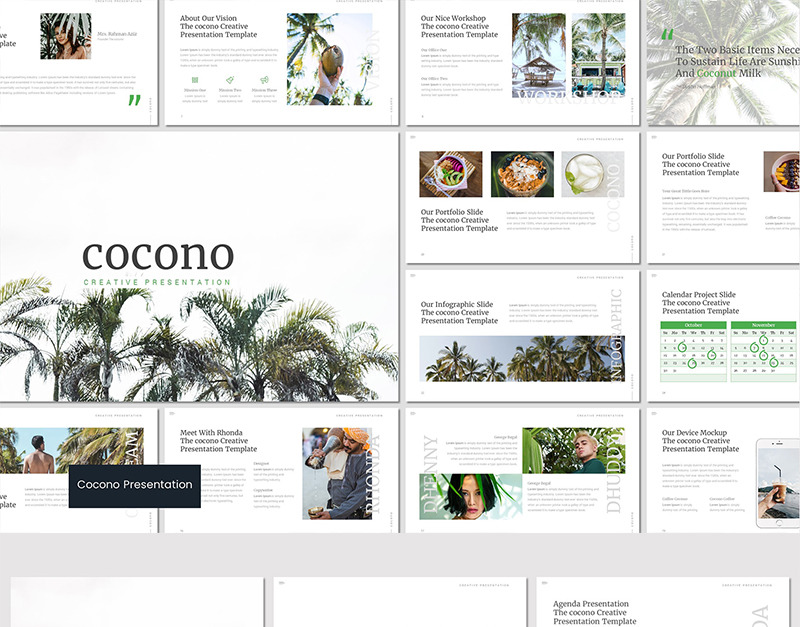The height and width of the screenshot is (627, 800).
Task: Click the Cocono Presentation dark label
Action: point(132,485)
